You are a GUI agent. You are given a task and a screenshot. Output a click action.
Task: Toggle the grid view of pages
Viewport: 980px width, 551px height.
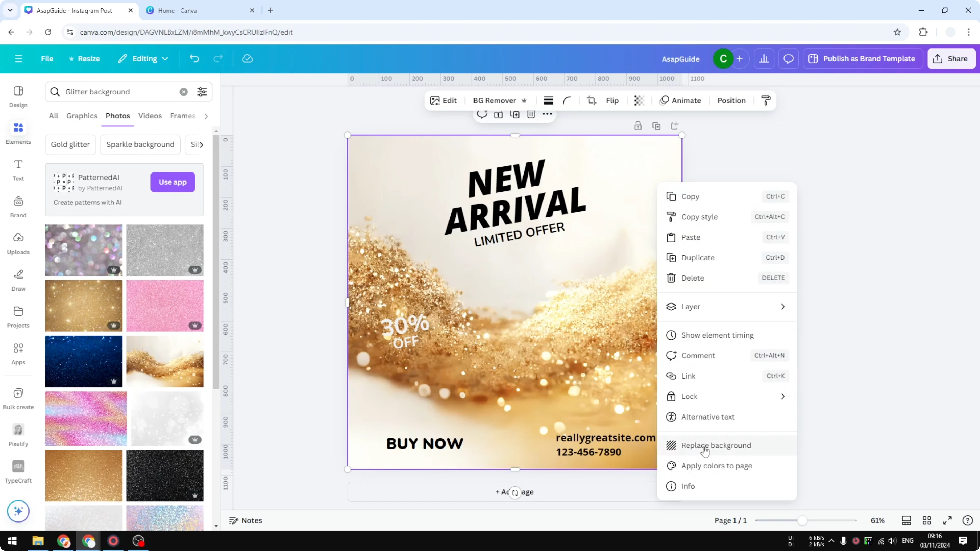(927, 520)
